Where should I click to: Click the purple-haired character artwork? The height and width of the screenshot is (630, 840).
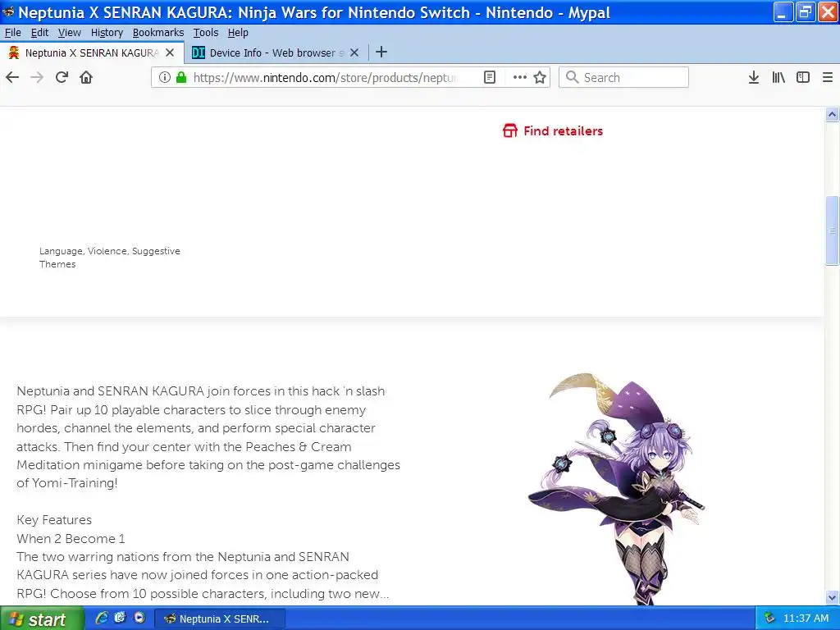click(x=616, y=489)
